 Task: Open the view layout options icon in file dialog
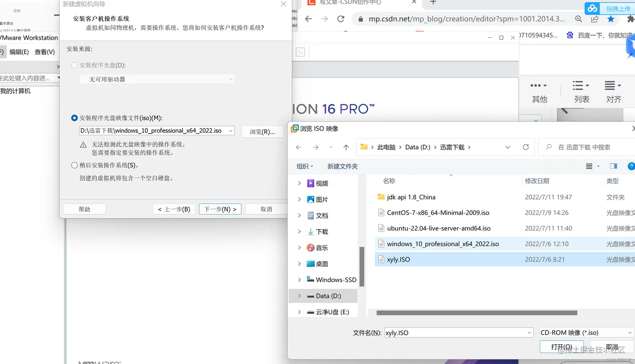589,166
